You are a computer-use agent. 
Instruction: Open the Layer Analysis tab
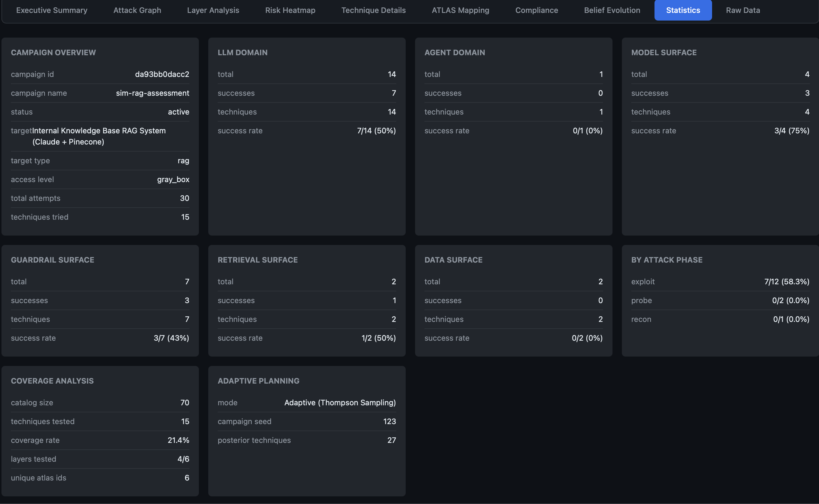[x=213, y=10]
